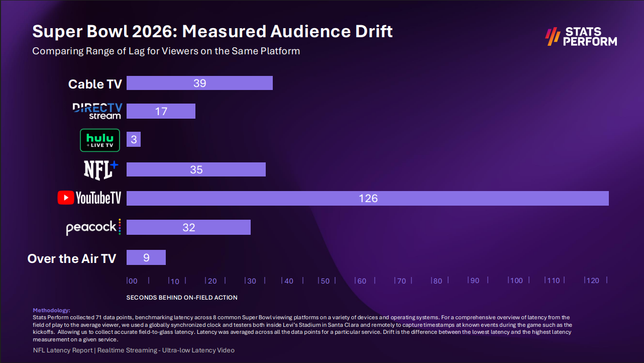Click the Hulu bar showing 3

[x=133, y=139]
